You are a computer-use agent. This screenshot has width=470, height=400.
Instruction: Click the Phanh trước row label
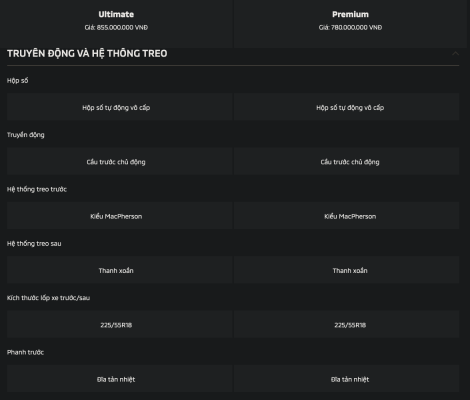pyautogui.click(x=25, y=352)
